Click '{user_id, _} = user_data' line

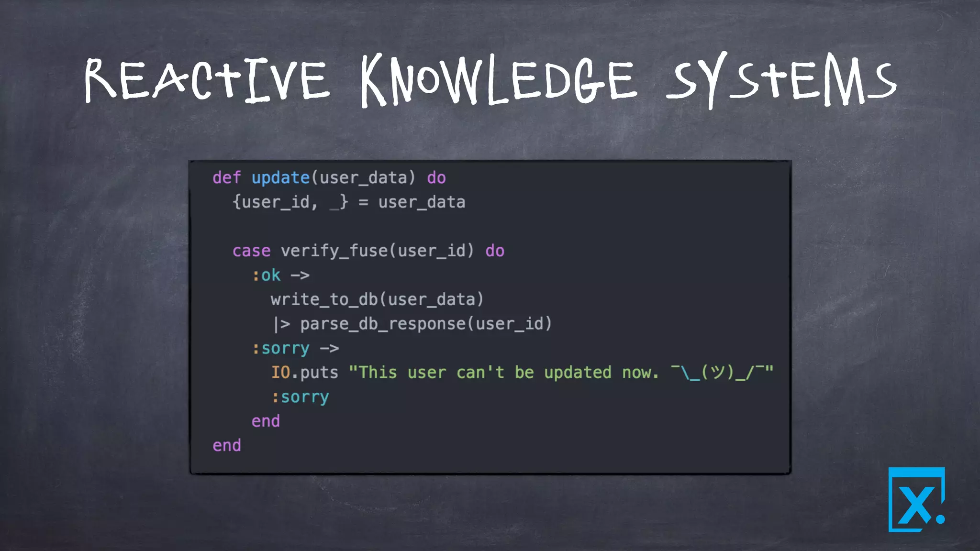[349, 202]
